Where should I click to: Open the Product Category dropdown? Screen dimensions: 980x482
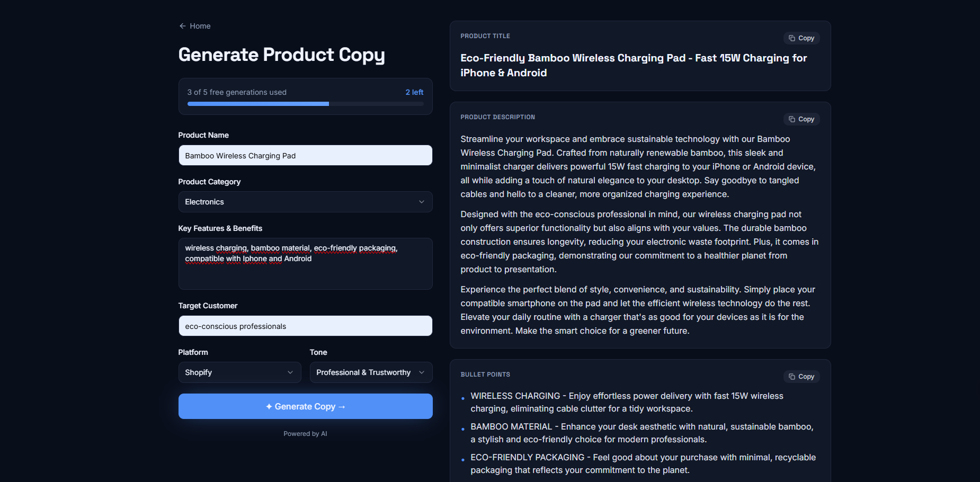[x=305, y=202]
